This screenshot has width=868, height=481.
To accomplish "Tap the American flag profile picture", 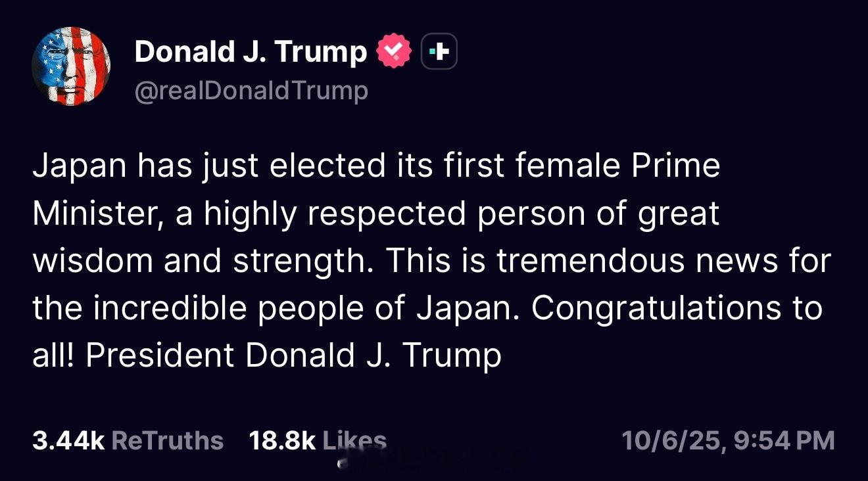I will [x=72, y=66].
